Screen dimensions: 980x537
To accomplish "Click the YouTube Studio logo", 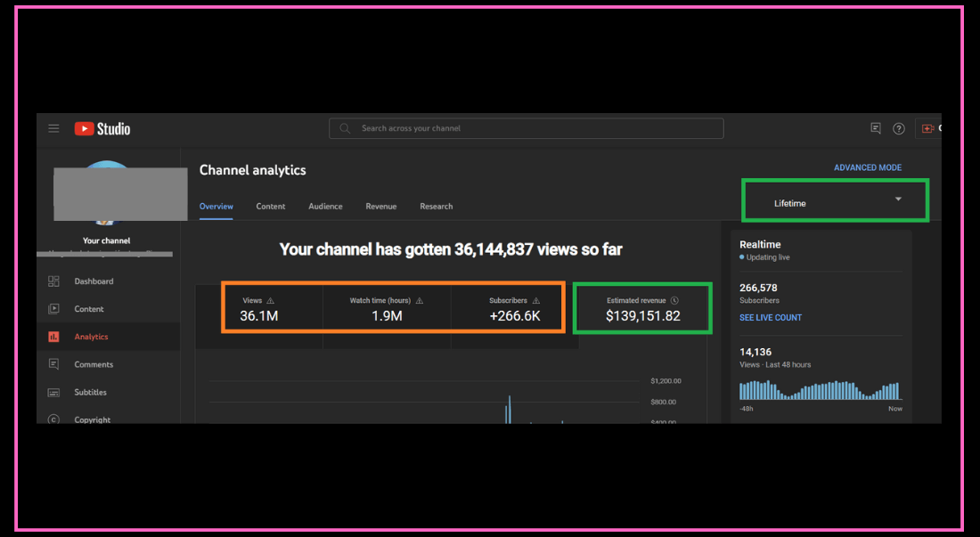I will tap(102, 129).
